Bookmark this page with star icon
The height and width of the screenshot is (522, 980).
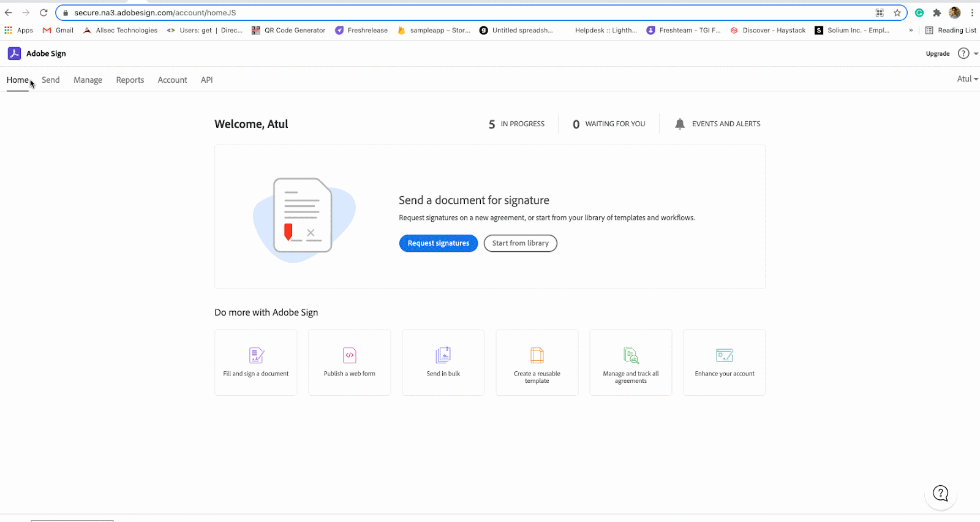click(897, 12)
